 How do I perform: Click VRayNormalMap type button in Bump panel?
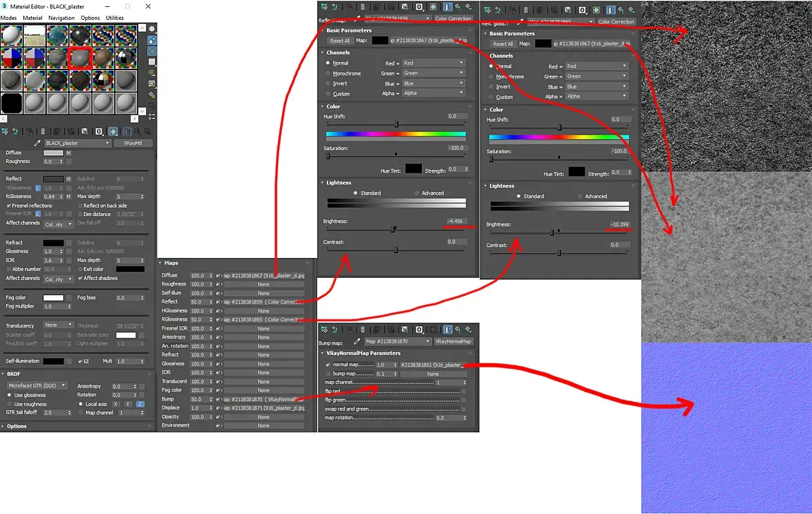(453, 341)
